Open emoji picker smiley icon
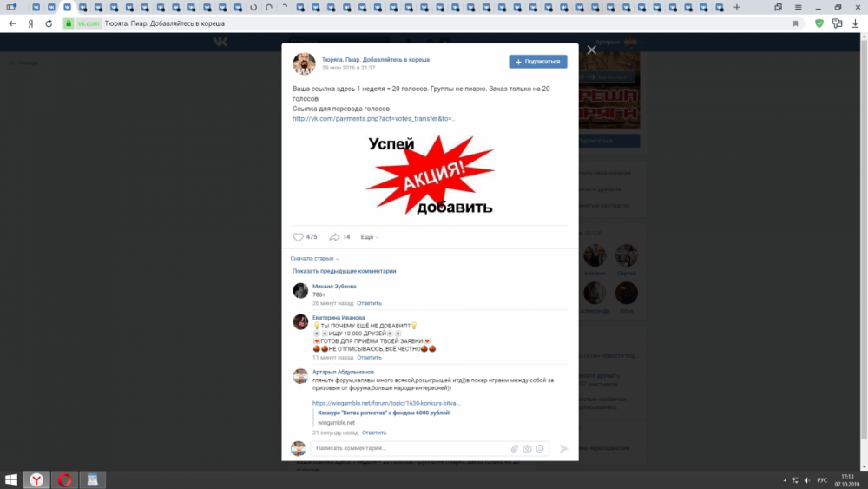 (540, 448)
